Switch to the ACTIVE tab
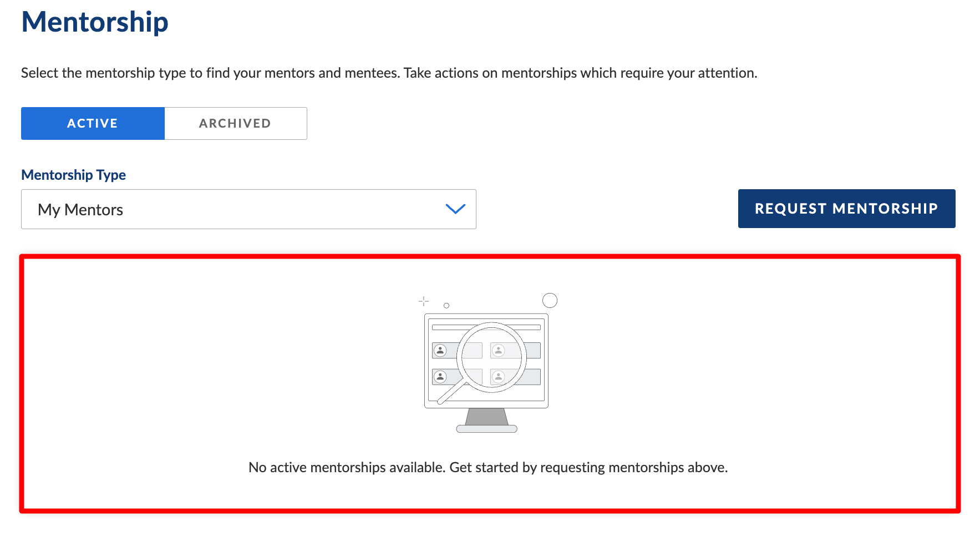The image size is (980, 536). 93,123
